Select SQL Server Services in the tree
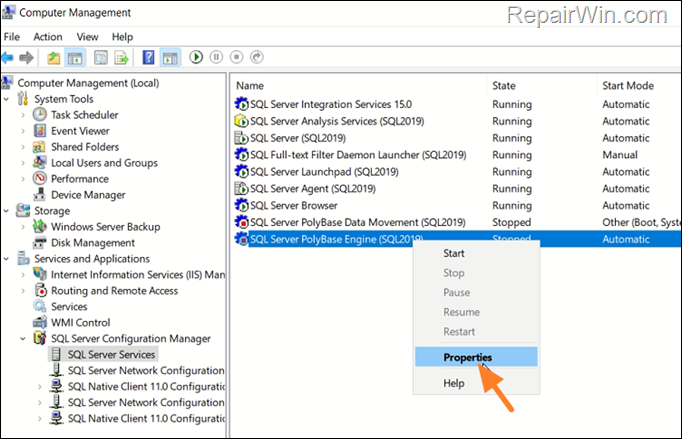The height and width of the screenshot is (439, 682). (x=111, y=355)
